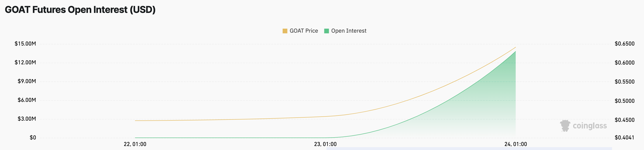Click the $12.00M open interest axis label
This screenshot has width=644, height=150.
pos(25,62)
